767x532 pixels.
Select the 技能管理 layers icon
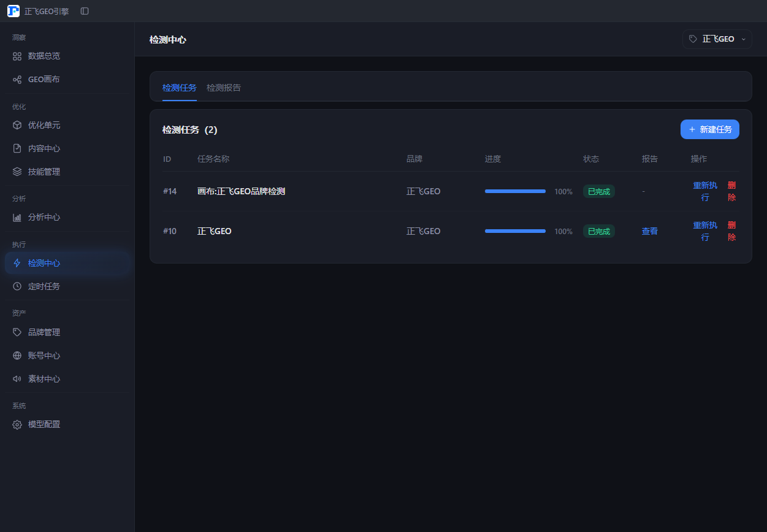[17, 172]
